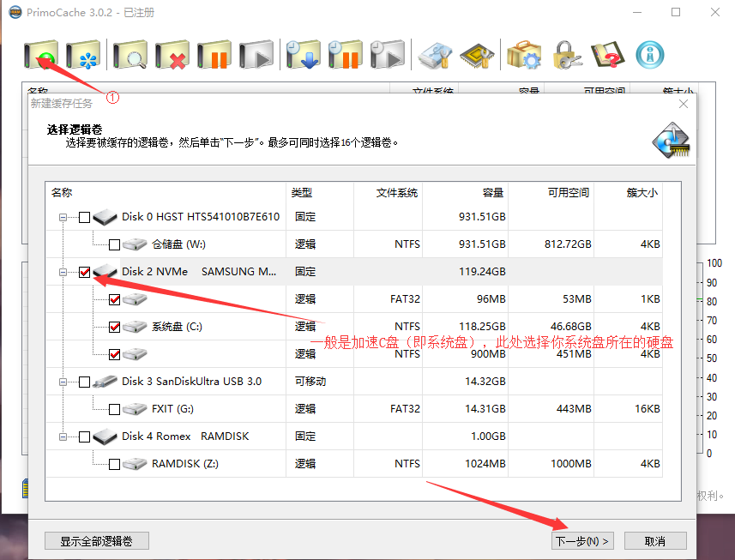
Task: Close the 新建缓存任务 dialog
Action: tap(684, 104)
